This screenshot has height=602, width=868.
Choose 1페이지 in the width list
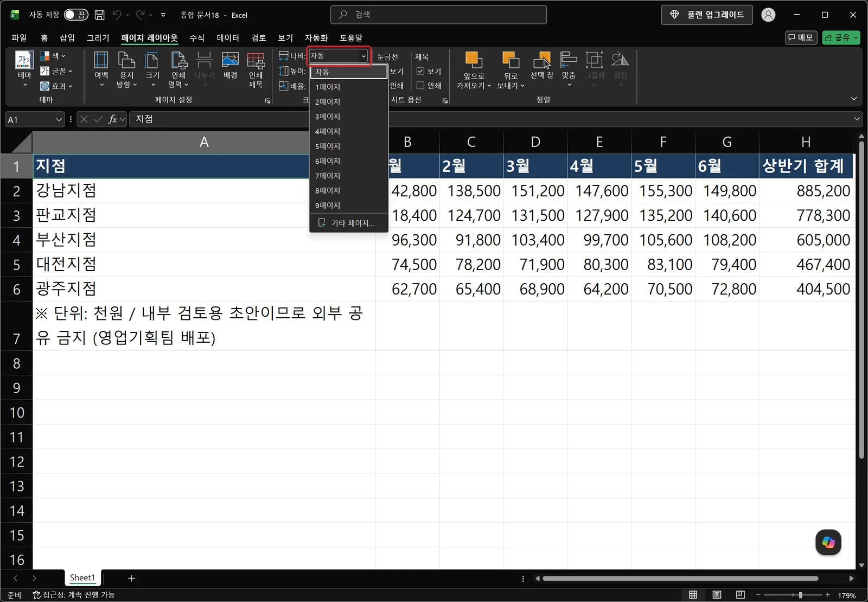[x=349, y=87]
